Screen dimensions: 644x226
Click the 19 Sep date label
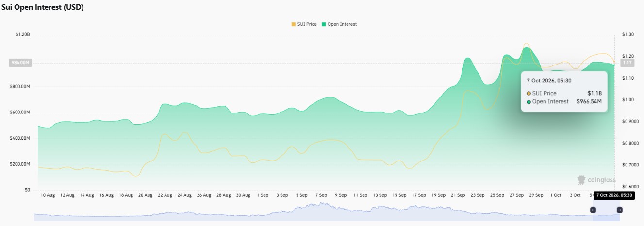point(438,195)
